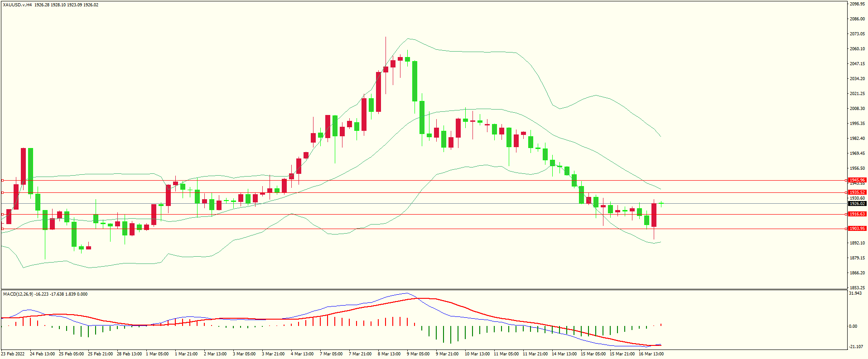Click the 10 Mar 13:00 time label
868x359 pixels.
tap(477, 354)
